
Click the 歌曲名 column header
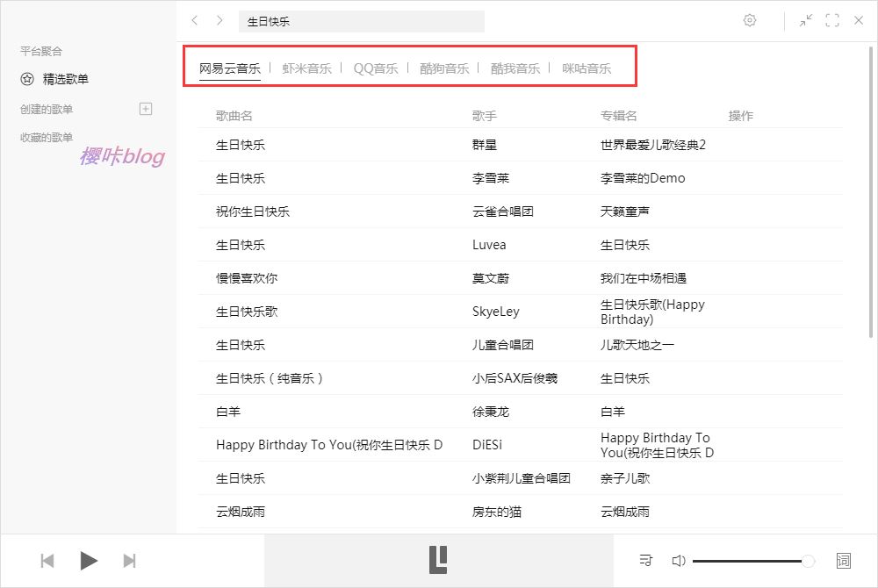click(234, 116)
